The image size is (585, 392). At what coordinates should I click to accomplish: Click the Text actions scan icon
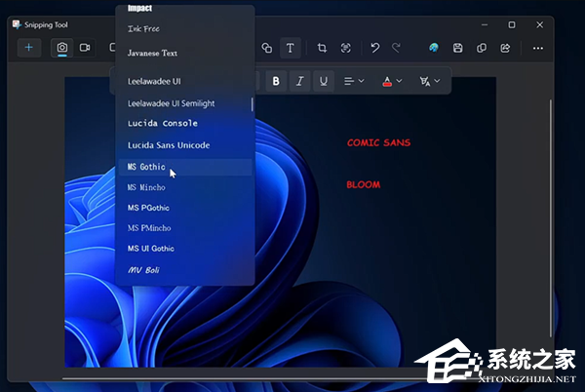pyautogui.click(x=345, y=48)
